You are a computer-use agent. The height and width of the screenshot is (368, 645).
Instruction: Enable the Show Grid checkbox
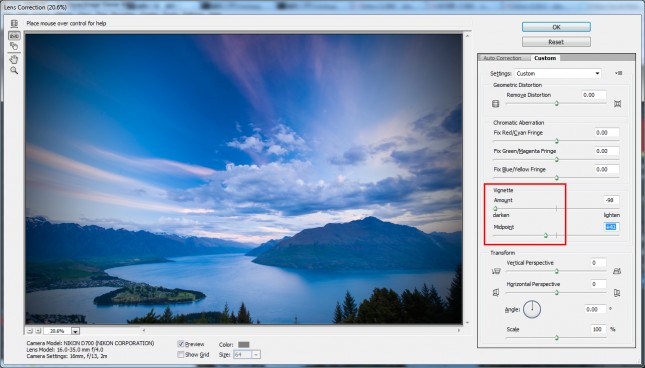click(x=181, y=354)
